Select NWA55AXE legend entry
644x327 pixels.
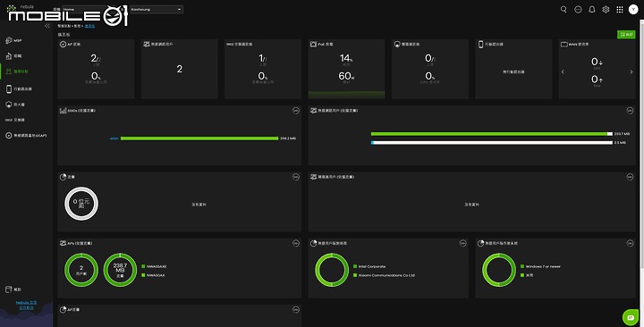pyautogui.click(x=154, y=266)
